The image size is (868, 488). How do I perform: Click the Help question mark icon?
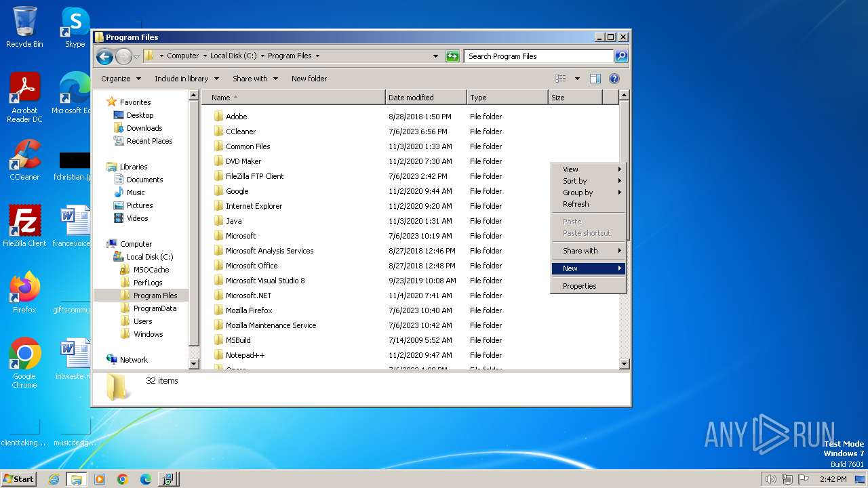(614, 79)
